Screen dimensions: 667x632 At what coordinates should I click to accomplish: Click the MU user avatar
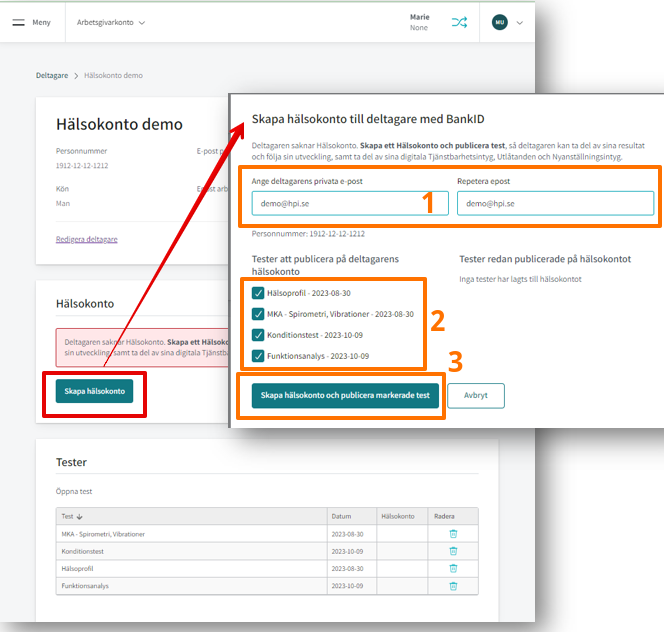tap(499, 22)
